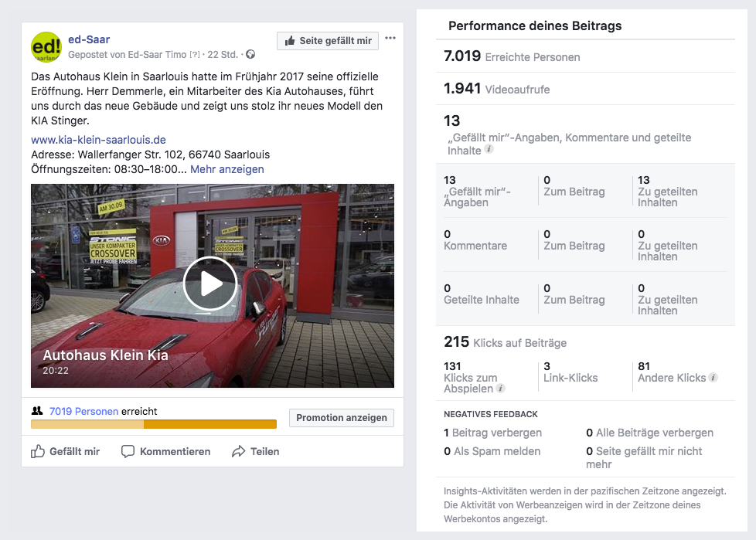Click the 'Promotion anzeigen' button
756x540 pixels.
[x=342, y=418]
